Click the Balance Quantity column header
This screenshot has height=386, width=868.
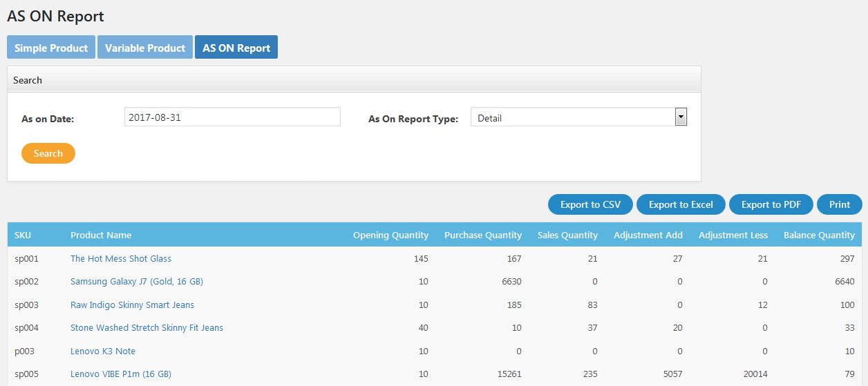pos(819,235)
